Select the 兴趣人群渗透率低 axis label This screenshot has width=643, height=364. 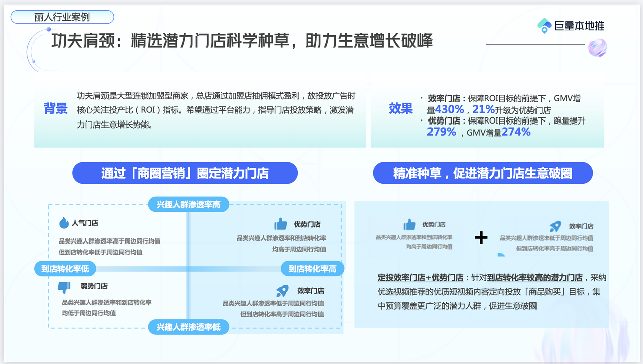188,327
